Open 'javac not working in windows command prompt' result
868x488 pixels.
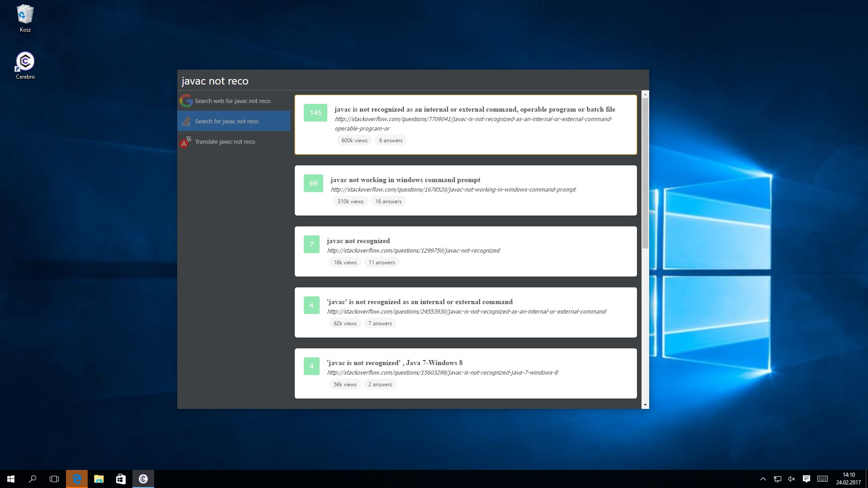click(405, 180)
